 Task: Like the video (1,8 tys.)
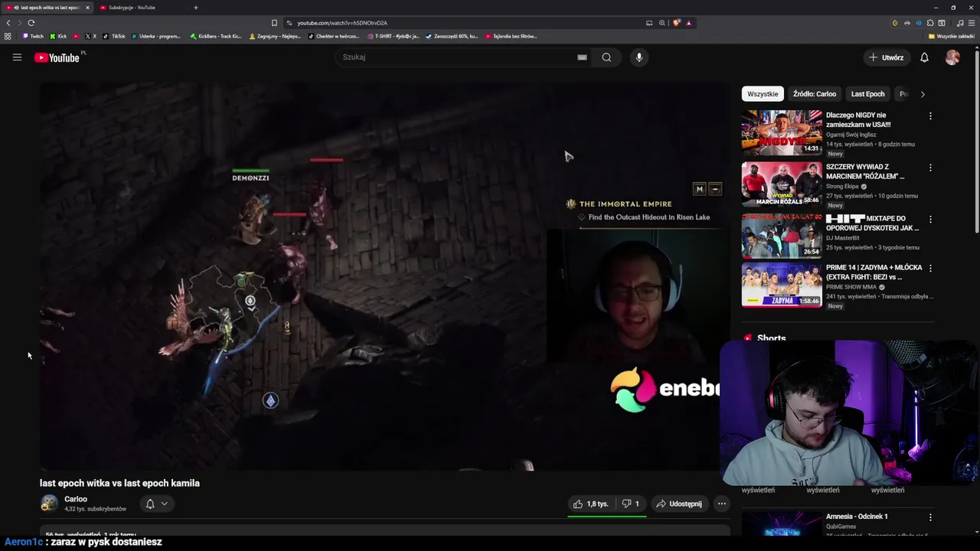pos(590,504)
